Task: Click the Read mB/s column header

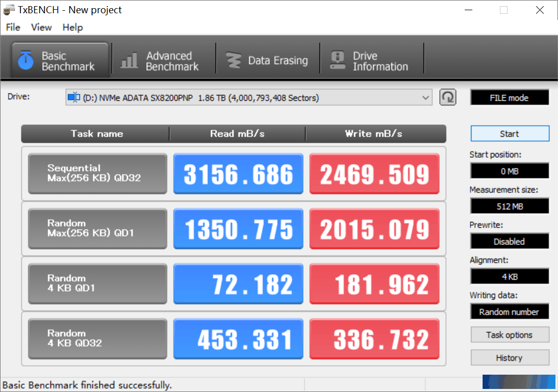Action: 237,134
